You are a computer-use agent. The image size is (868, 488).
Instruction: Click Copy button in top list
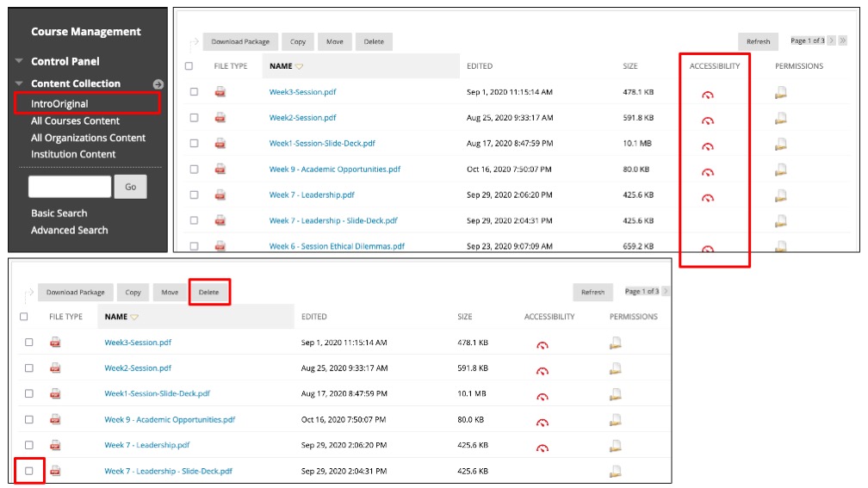click(x=298, y=41)
